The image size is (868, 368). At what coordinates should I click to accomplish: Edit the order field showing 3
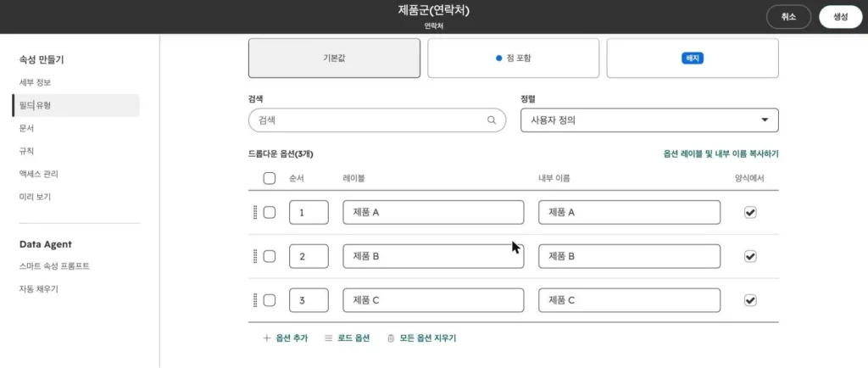[x=309, y=300]
